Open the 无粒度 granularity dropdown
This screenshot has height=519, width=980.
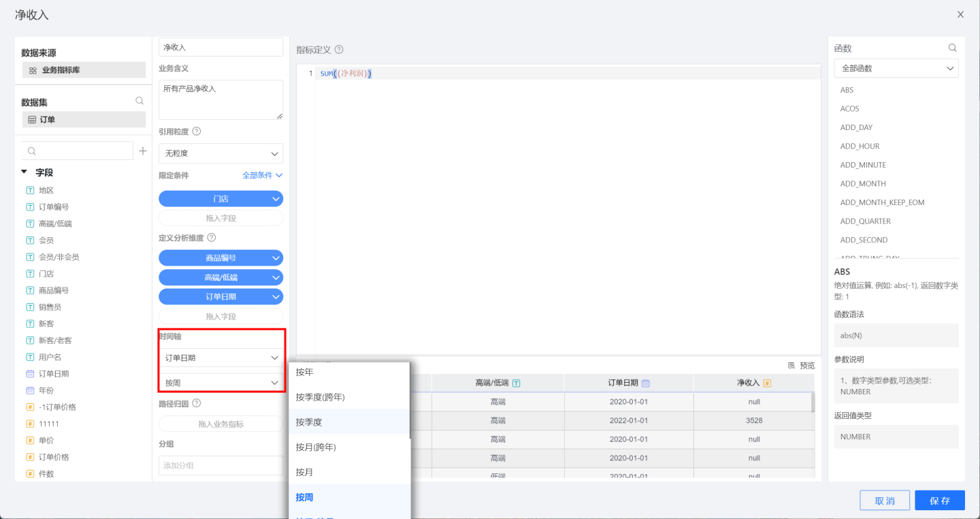click(220, 153)
